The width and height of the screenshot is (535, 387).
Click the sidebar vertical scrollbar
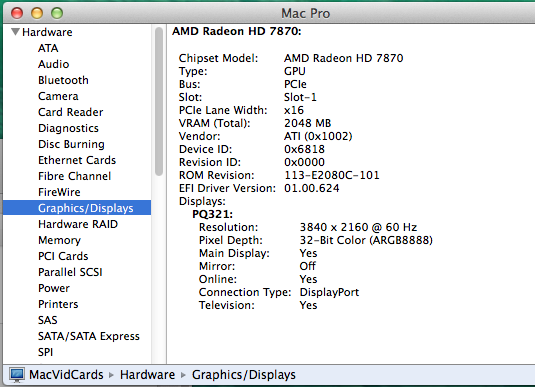159,101
